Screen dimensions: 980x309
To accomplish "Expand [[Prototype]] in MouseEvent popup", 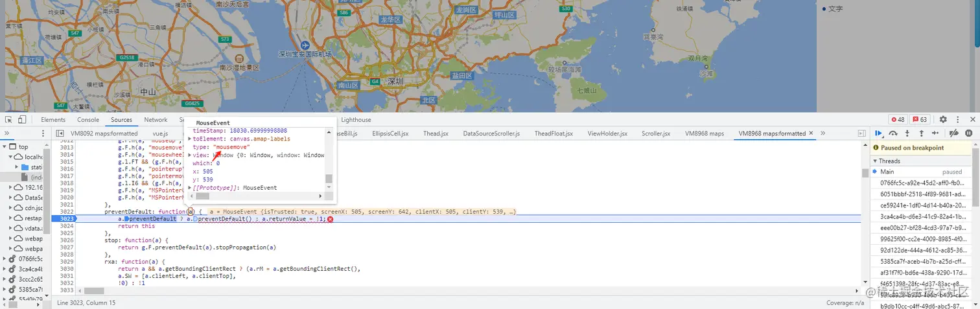I will 190,188.
